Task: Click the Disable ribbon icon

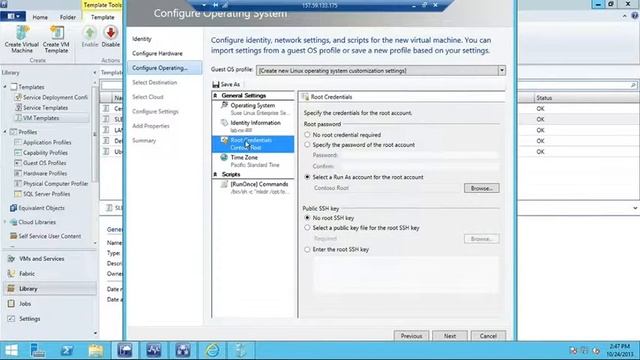Action: click(x=111, y=37)
